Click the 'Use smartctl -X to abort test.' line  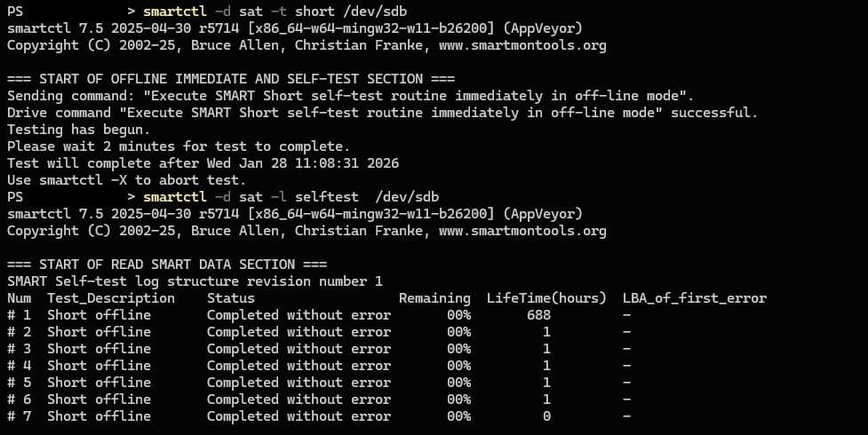[126, 180]
